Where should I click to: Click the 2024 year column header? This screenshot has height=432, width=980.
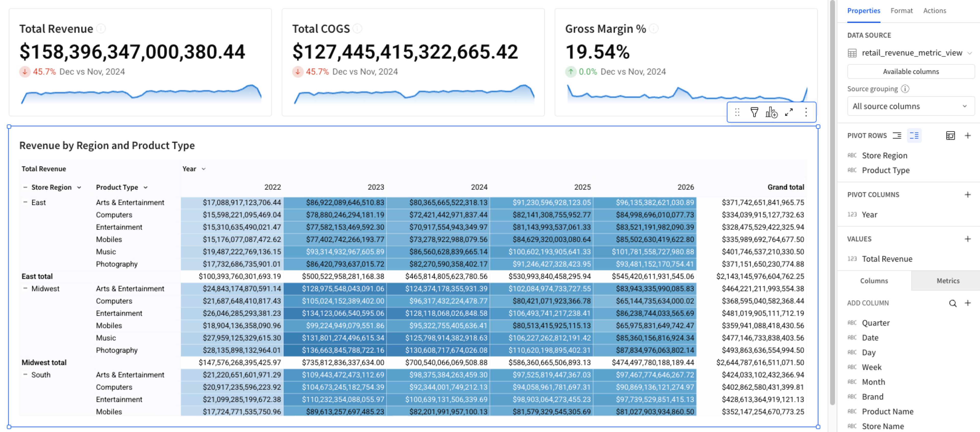tap(479, 187)
